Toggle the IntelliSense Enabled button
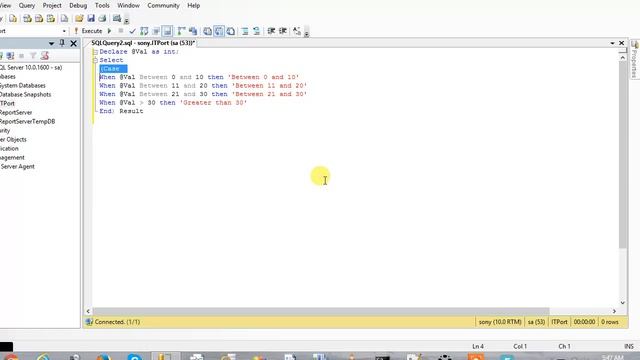640x360 pixels. [x=167, y=31]
